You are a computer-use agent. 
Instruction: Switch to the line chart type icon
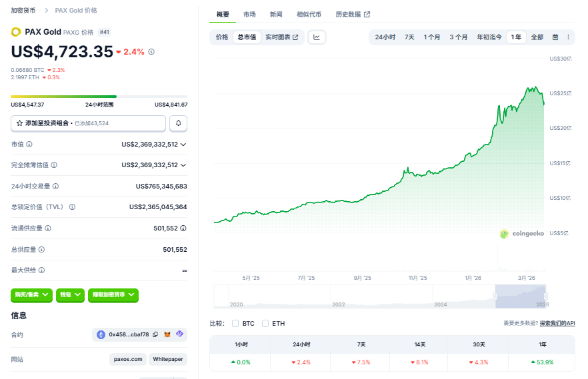pos(317,37)
